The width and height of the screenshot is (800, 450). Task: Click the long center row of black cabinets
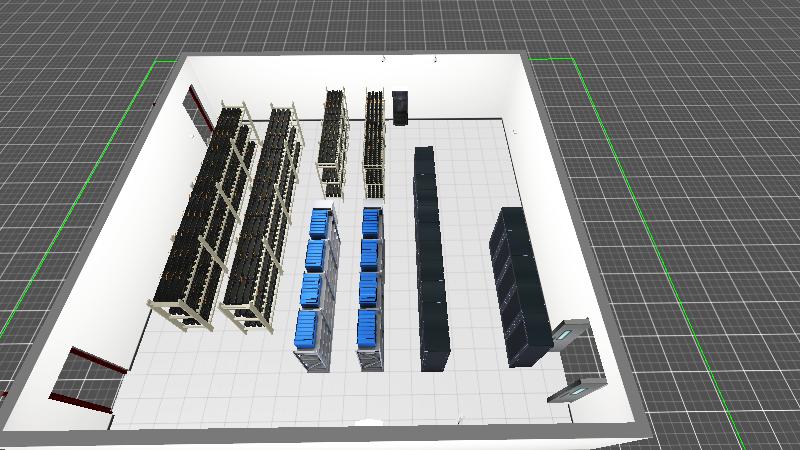(x=430, y=260)
